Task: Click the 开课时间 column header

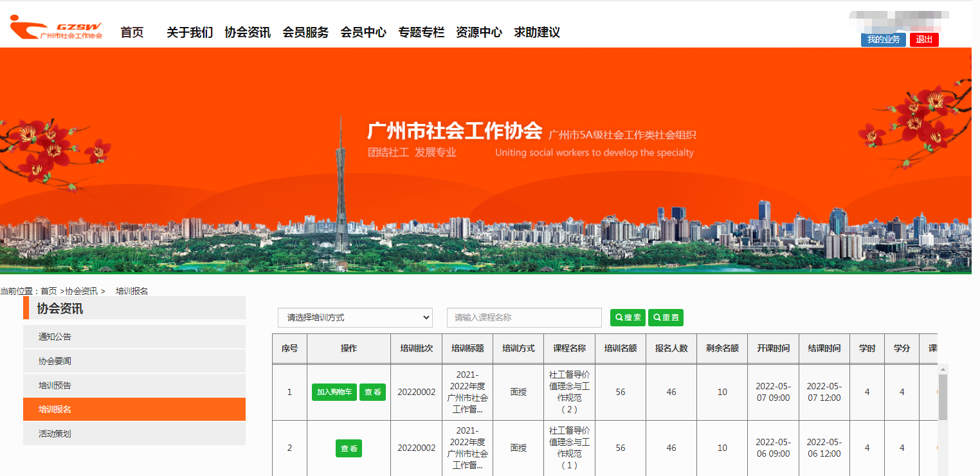Action: 773,348
